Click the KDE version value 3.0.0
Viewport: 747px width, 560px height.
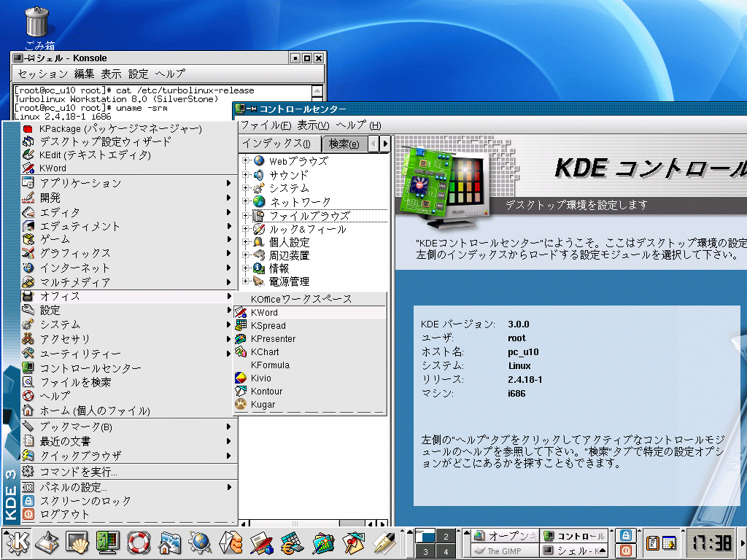(519, 324)
